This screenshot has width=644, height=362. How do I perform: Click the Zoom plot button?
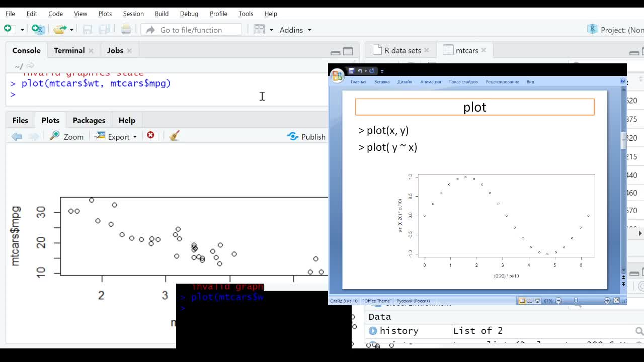coord(66,136)
